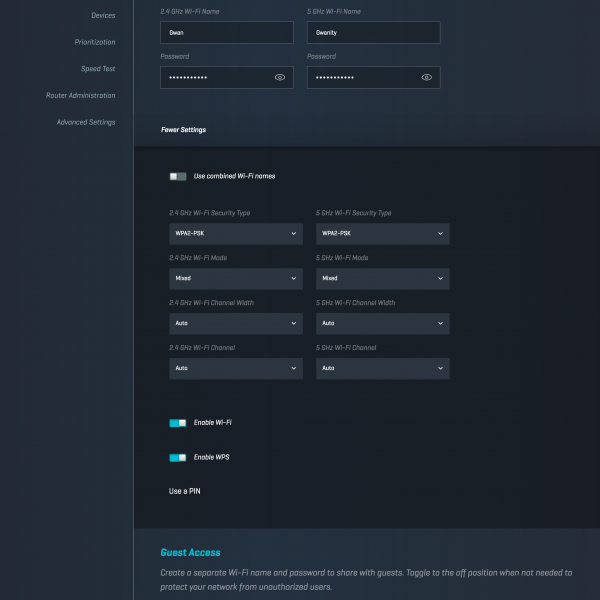Expand the 2.4 GHz Wi-Fi Mode dropdown

(x=235, y=278)
